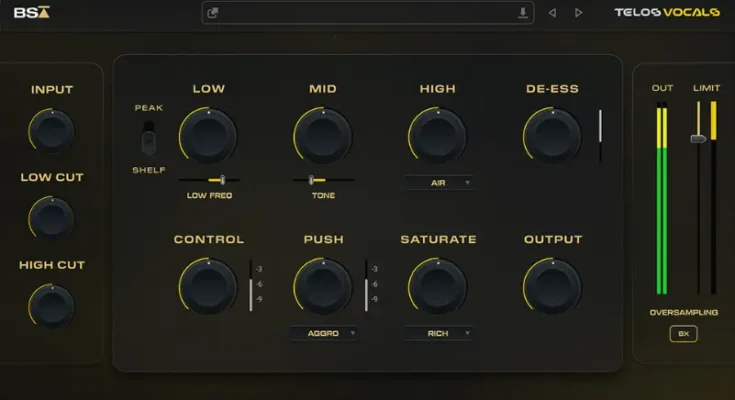735x400 pixels.
Task: Click the LOW CUT knob
Action: click(x=52, y=217)
